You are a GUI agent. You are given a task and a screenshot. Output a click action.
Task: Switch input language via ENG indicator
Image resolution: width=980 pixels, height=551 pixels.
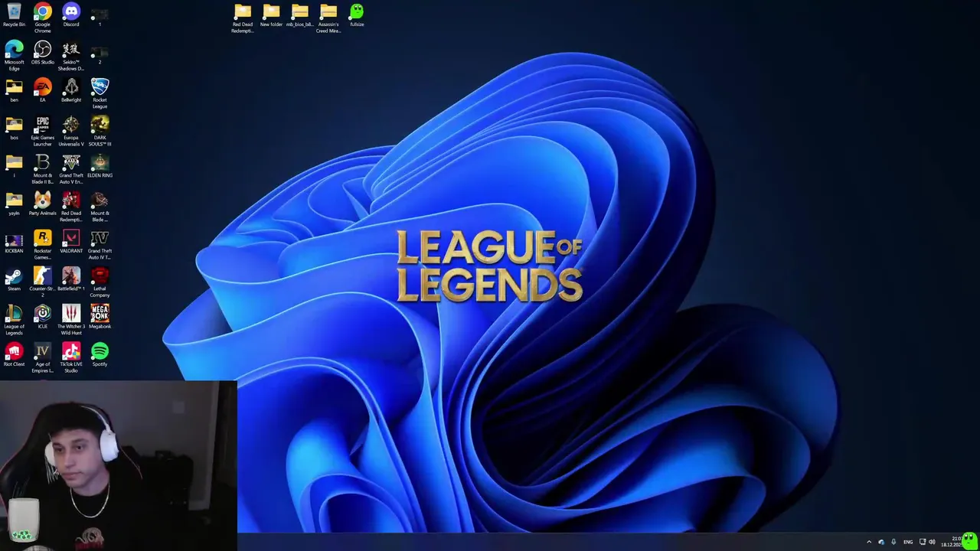coord(908,542)
